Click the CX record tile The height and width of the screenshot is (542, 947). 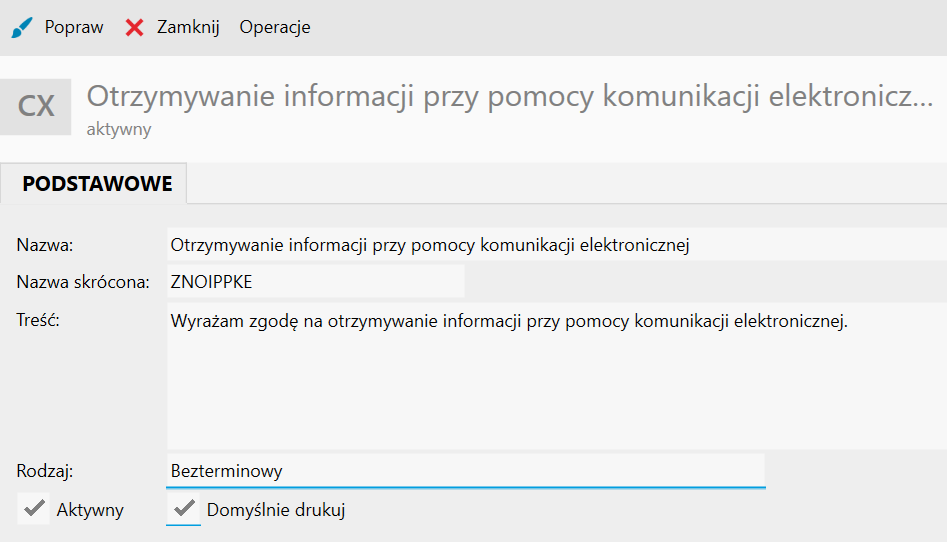point(36,106)
